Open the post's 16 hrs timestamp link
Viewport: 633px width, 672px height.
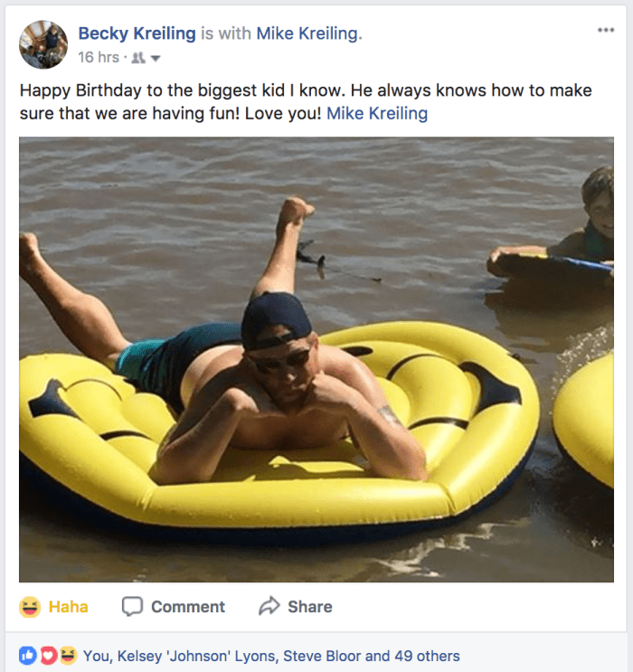click(99, 58)
